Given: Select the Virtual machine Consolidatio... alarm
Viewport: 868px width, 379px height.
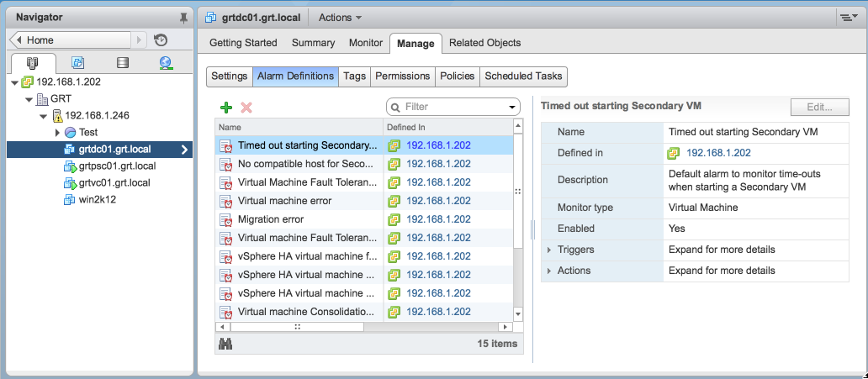Looking at the screenshot, I should 364,312.
